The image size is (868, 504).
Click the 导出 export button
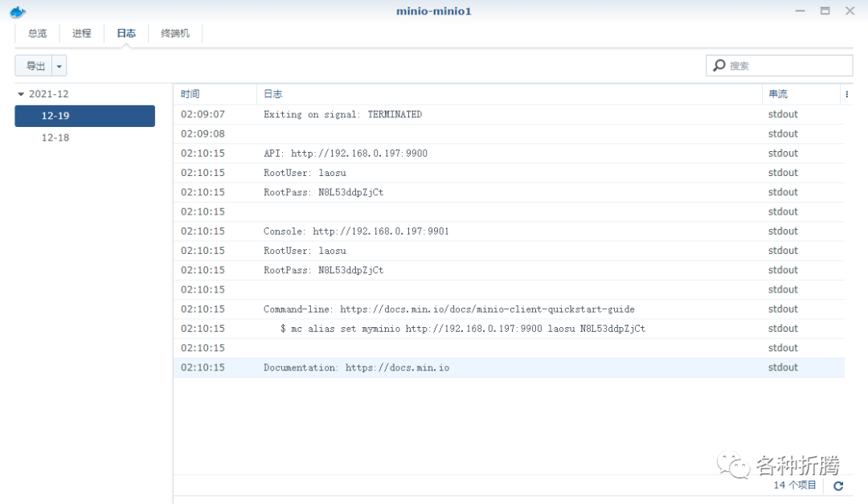[34, 66]
